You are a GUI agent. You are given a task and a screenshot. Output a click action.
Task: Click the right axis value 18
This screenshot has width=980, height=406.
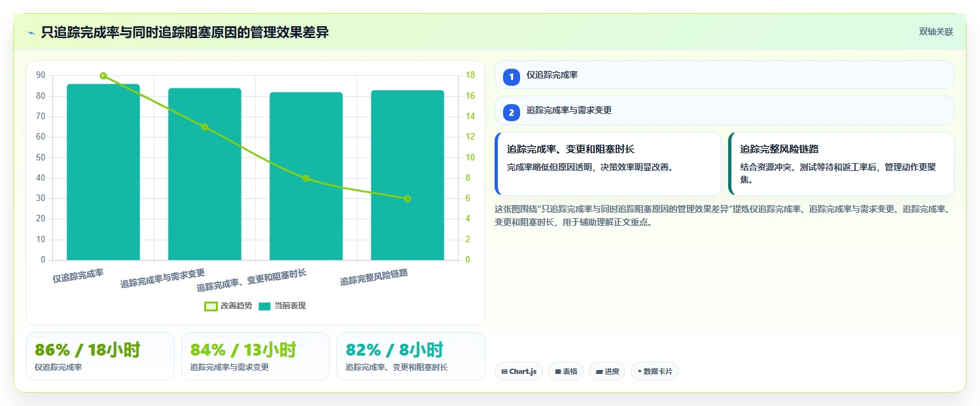470,75
